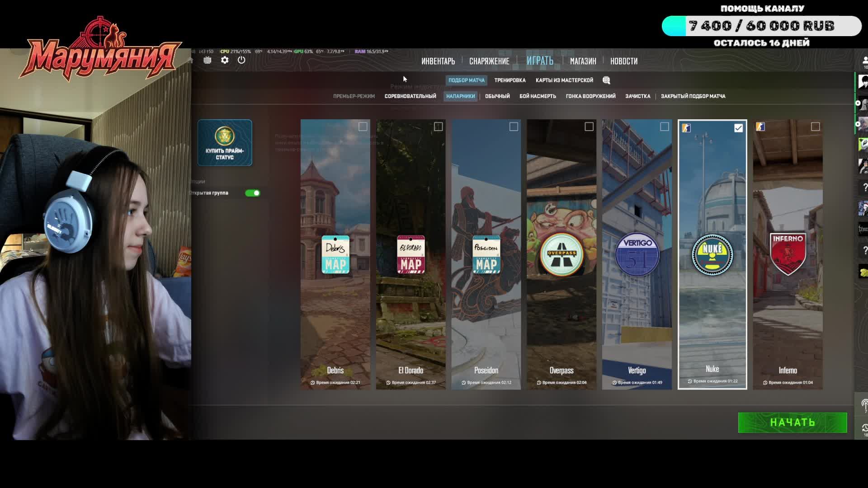Click the ПОМОЩЬ КАНАЛУ heading
The image size is (868, 488).
[762, 9]
